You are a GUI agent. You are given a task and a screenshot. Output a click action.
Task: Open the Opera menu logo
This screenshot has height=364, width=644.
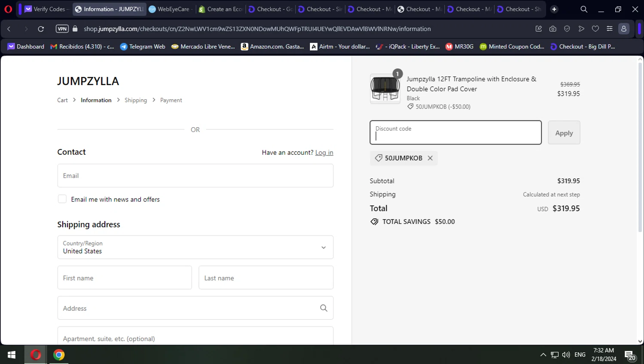[8, 9]
